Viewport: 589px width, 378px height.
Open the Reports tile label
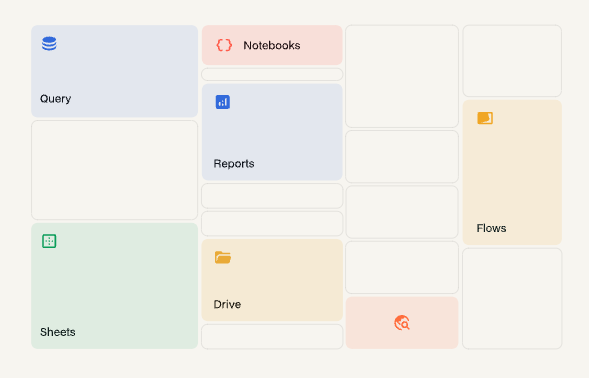point(234,164)
